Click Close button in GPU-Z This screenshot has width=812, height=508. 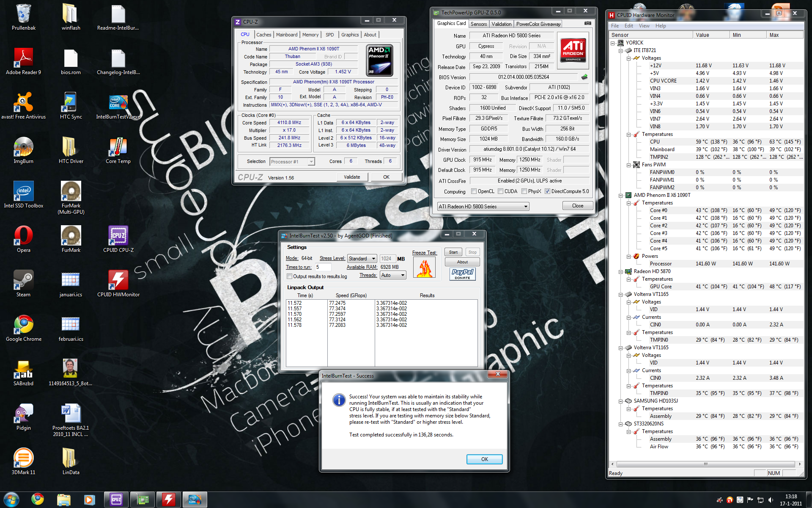(578, 206)
